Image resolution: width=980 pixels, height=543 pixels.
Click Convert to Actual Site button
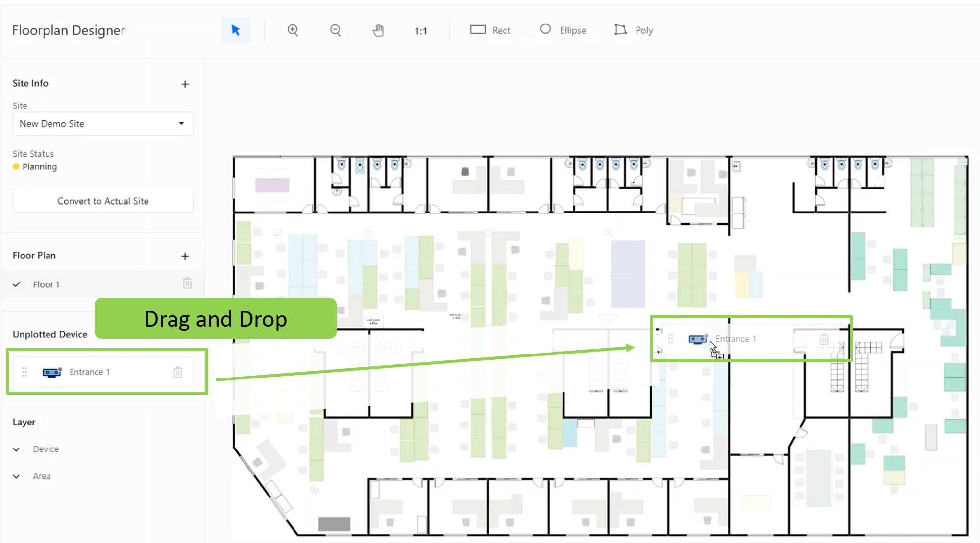point(103,201)
